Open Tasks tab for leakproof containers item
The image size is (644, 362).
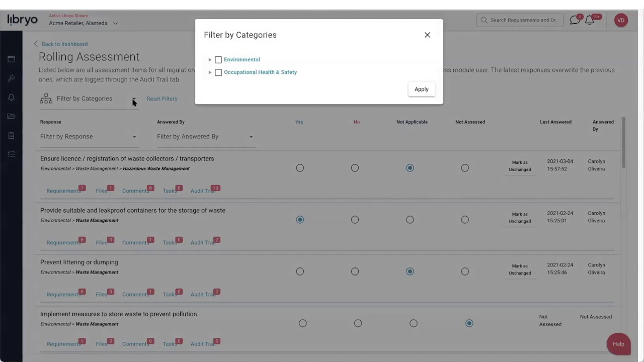(x=170, y=242)
